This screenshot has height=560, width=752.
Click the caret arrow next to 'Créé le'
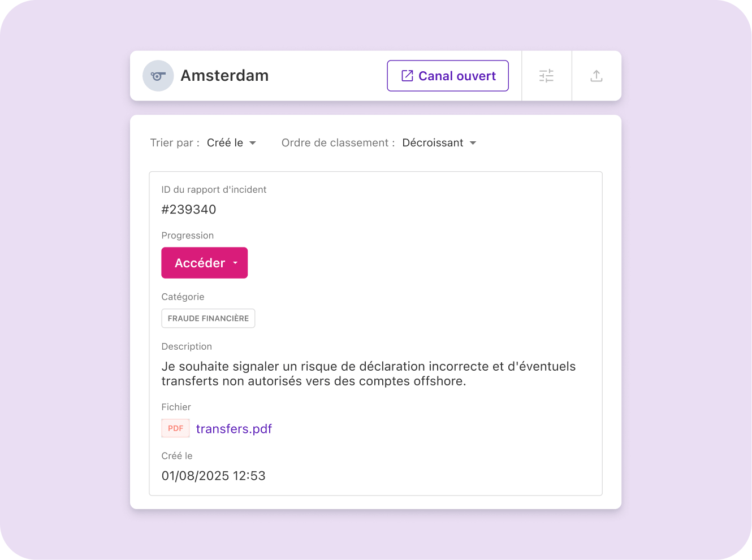pyautogui.click(x=253, y=143)
